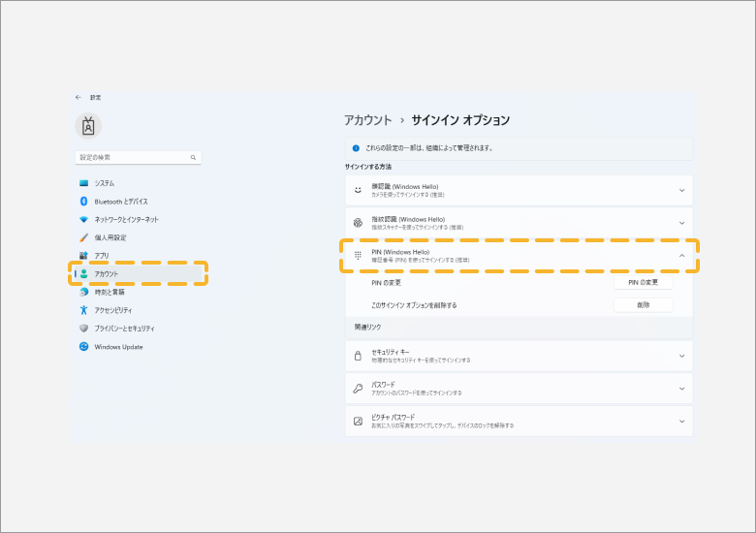Expand ピクチャ パスワード chevron
This screenshot has height=533, width=756.
coord(681,422)
